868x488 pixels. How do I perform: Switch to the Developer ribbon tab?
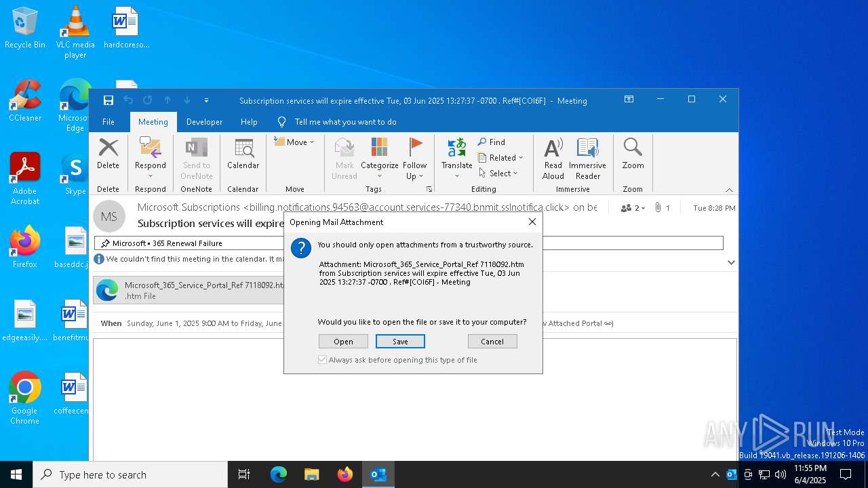[204, 122]
